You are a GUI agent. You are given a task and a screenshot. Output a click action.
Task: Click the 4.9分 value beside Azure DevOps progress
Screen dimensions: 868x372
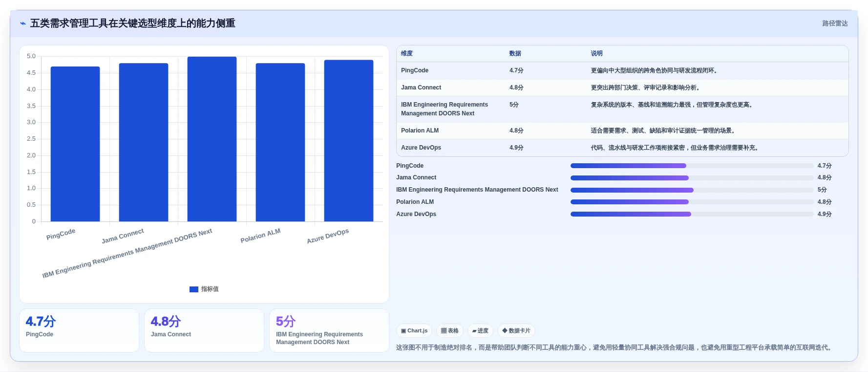coord(825,214)
